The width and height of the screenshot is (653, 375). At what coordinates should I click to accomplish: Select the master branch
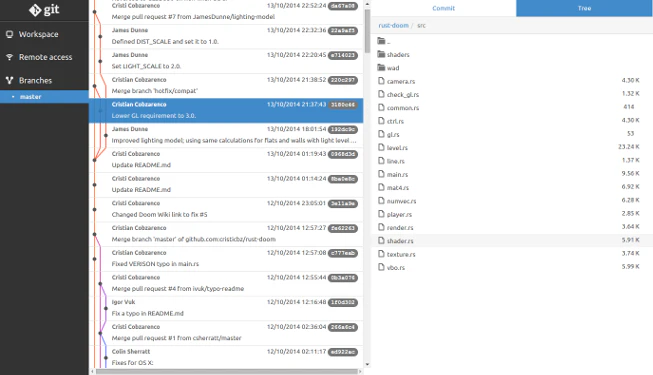pos(44,97)
